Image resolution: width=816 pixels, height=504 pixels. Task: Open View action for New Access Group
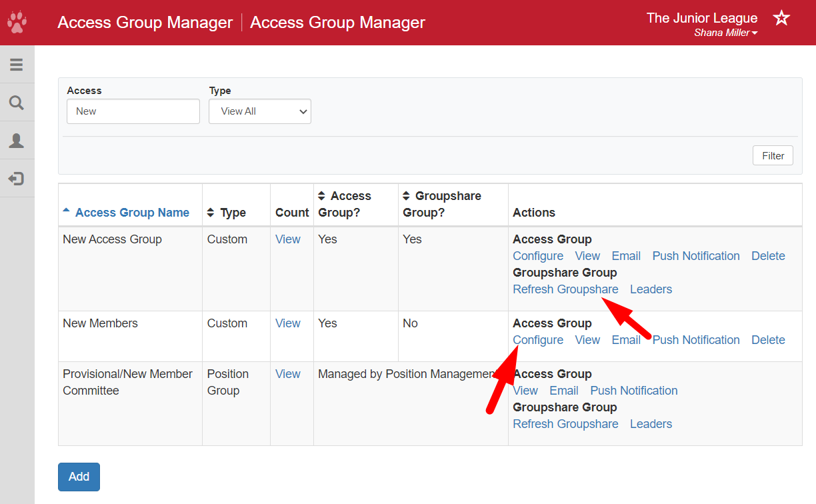pos(587,256)
